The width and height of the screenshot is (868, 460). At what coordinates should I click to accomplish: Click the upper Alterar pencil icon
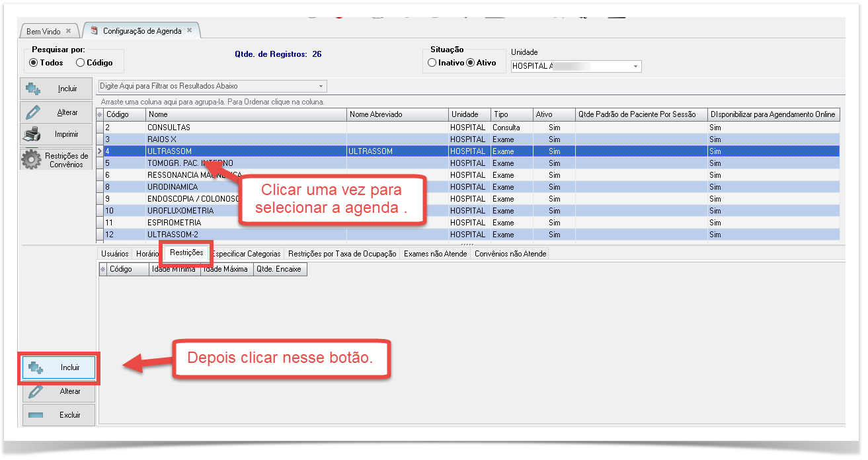[34, 112]
